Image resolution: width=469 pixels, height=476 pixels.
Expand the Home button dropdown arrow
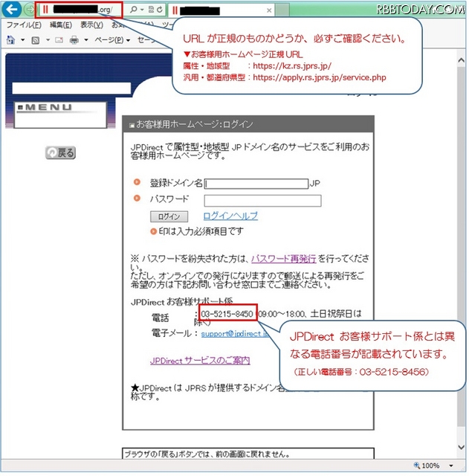22,39
